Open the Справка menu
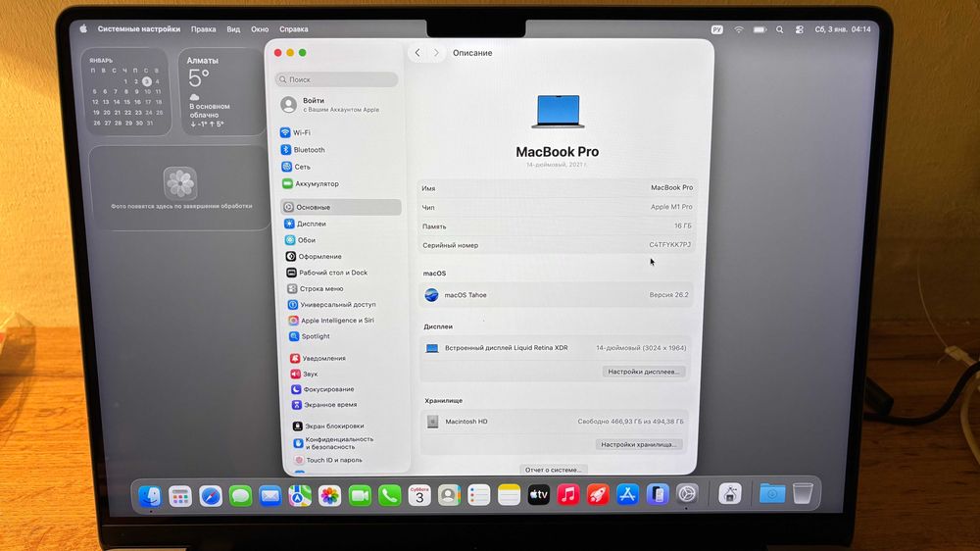The image size is (980, 551). (x=294, y=29)
